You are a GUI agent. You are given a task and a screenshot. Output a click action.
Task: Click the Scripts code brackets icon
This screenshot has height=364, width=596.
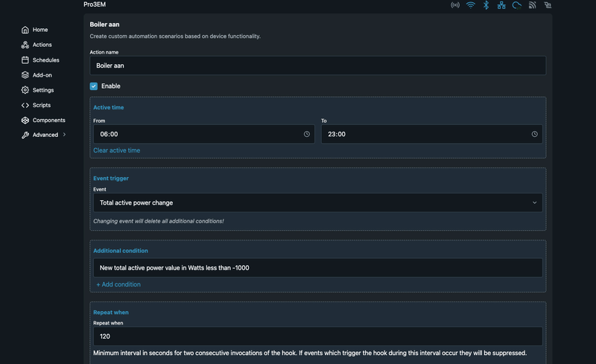click(x=25, y=105)
